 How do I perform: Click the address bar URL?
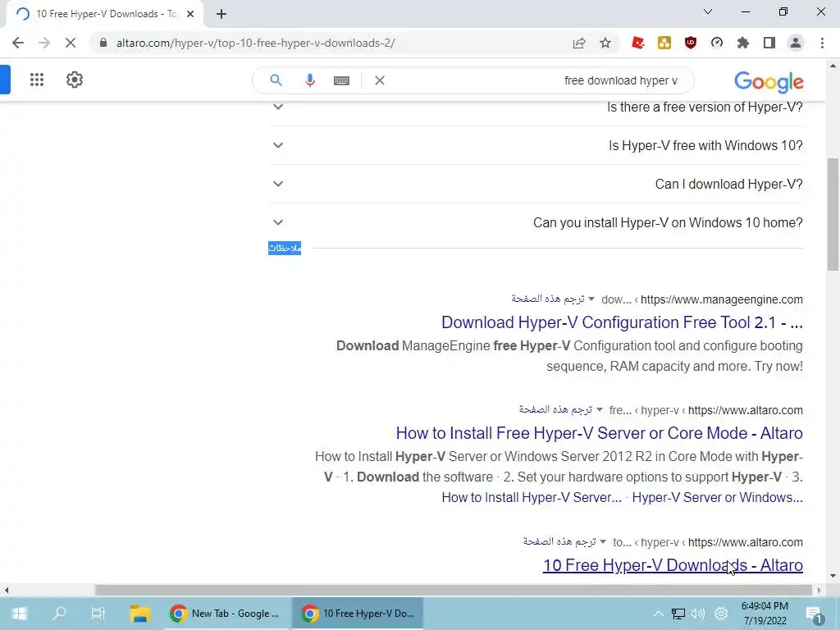click(256, 43)
